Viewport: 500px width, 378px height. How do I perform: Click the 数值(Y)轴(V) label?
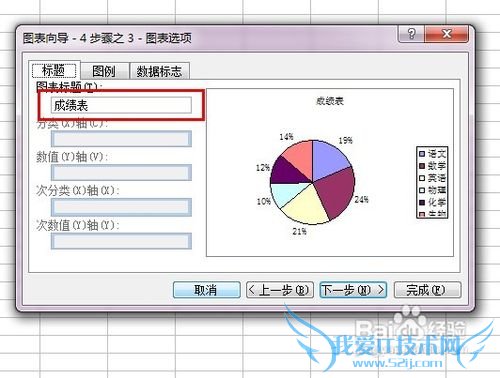(72, 157)
